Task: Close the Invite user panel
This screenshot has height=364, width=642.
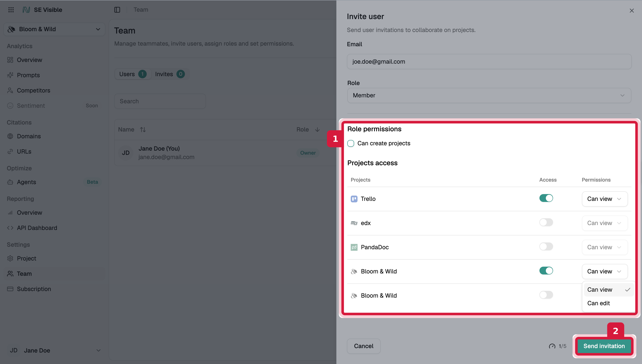Action: [x=632, y=11]
